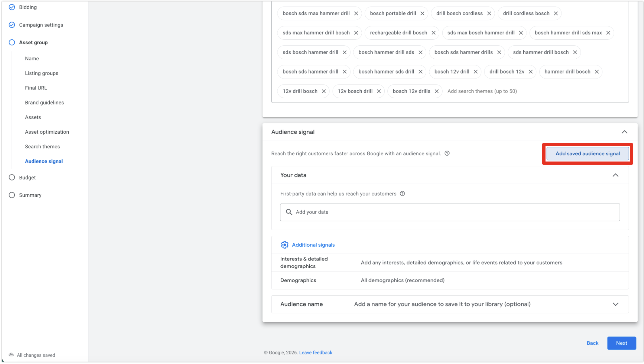Focus the Add search themes input
This screenshot has width=644, height=364.
coord(482,91)
